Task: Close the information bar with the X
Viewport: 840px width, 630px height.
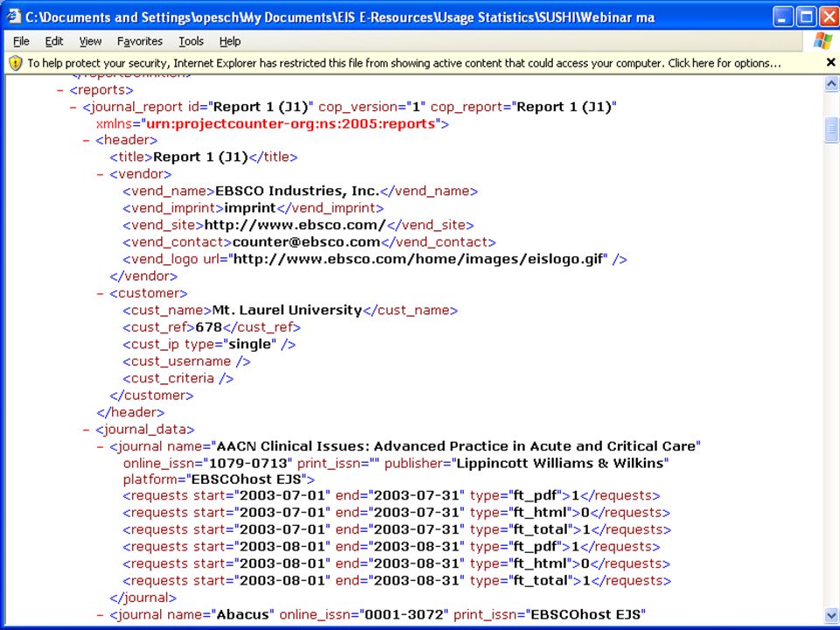Action: [831, 63]
